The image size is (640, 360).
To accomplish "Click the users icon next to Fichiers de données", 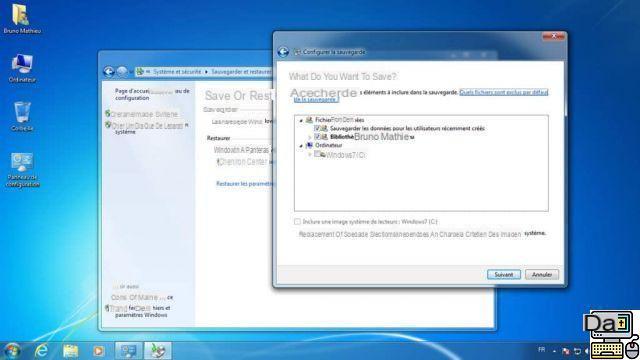I will click(x=309, y=120).
